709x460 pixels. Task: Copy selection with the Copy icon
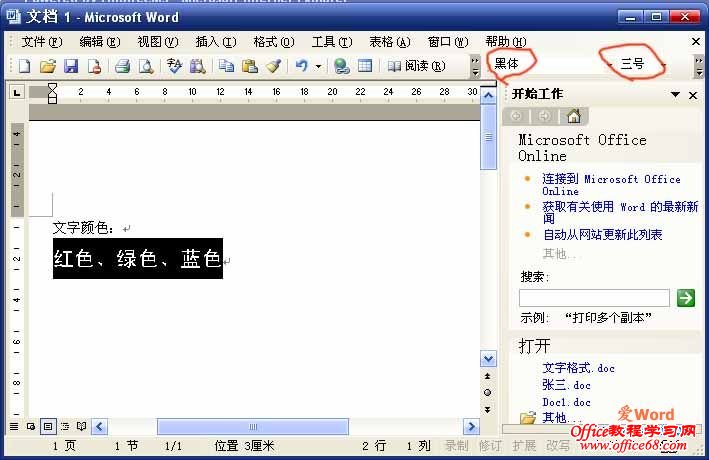226,66
